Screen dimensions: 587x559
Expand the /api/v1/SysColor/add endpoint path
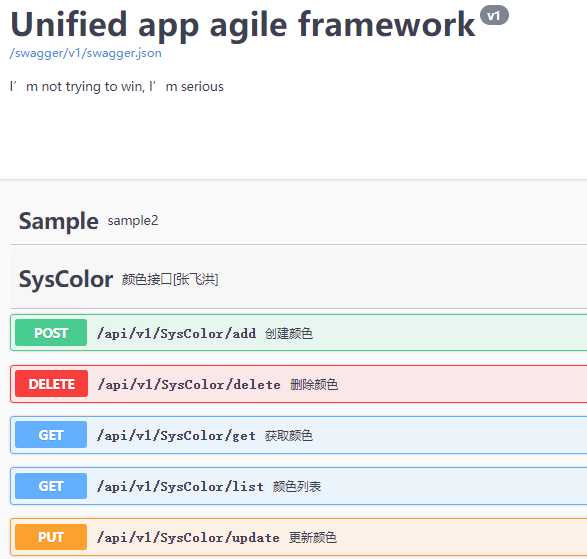pos(176,333)
